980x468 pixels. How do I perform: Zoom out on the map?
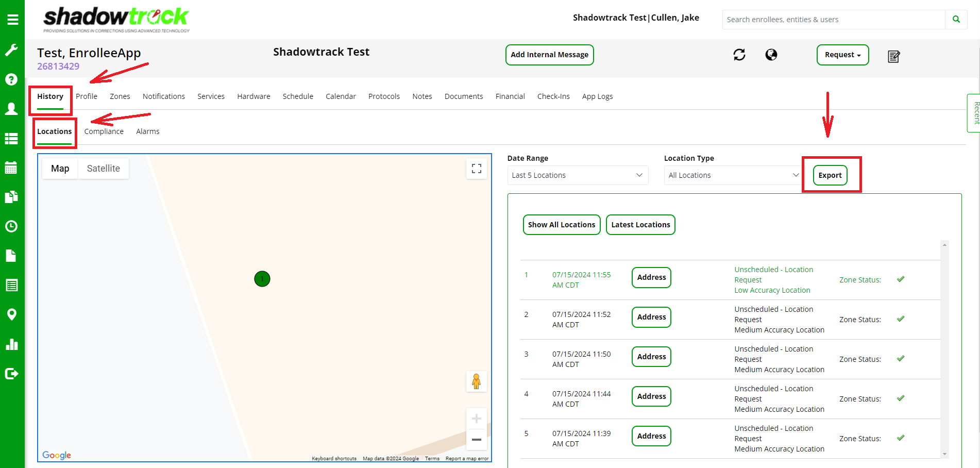pos(477,440)
